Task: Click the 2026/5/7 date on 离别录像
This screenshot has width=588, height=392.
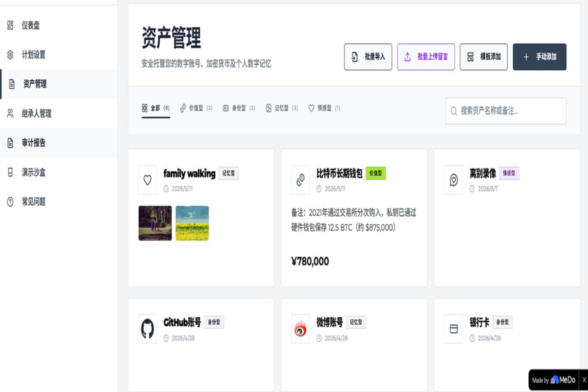Action: (x=487, y=188)
